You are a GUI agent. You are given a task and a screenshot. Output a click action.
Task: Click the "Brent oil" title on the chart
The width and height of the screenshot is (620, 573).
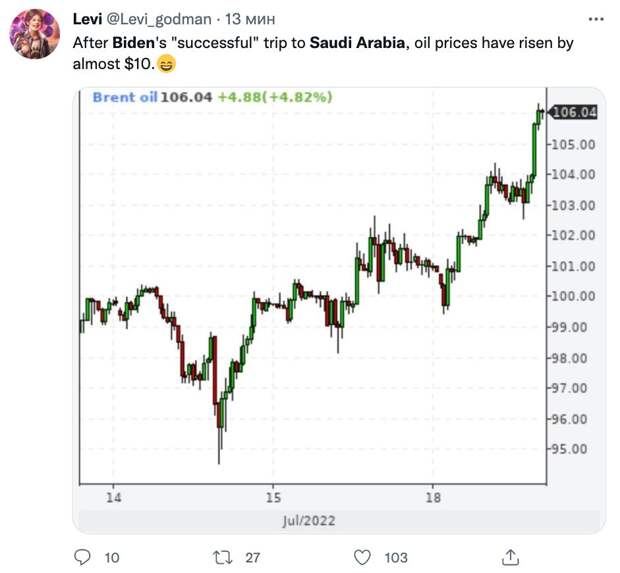(124, 97)
